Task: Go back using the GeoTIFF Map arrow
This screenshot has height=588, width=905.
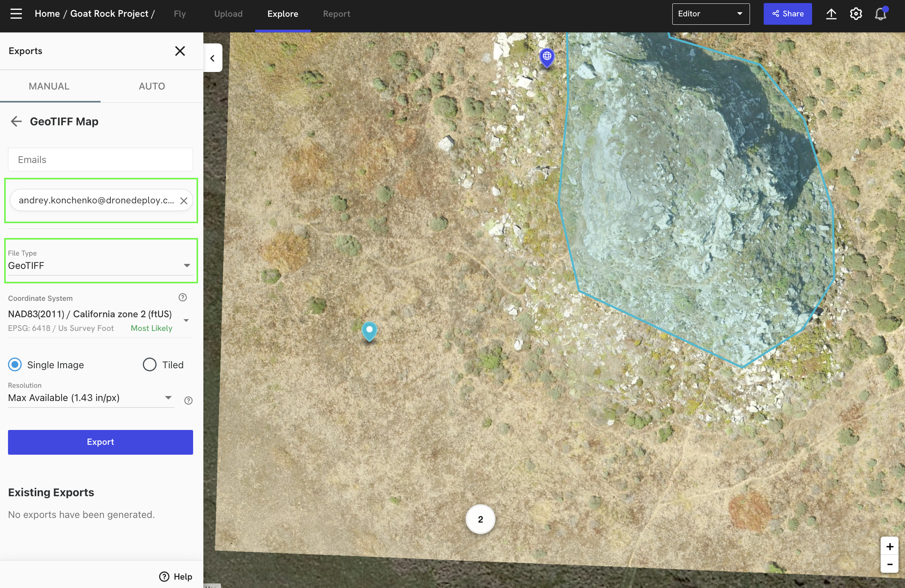Action: (16, 121)
